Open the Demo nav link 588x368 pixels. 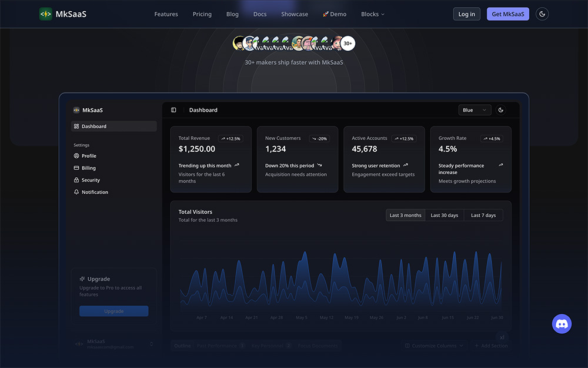coord(335,14)
